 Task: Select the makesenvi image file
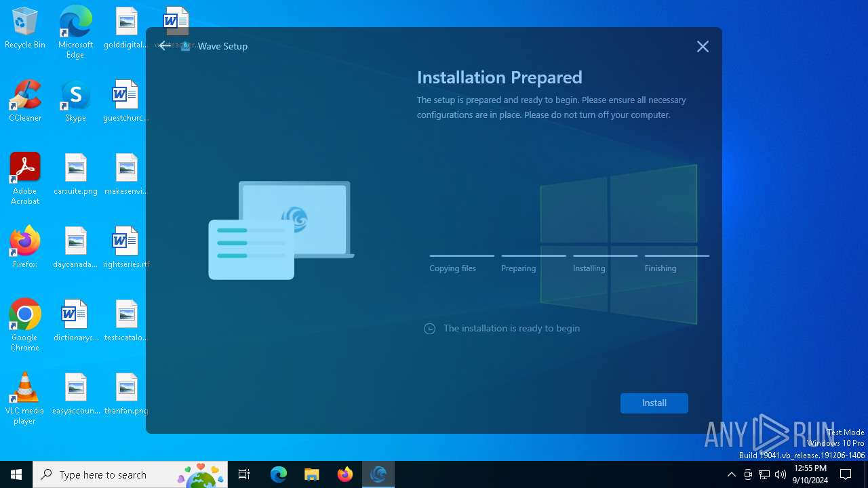click(x=126, y=174)
